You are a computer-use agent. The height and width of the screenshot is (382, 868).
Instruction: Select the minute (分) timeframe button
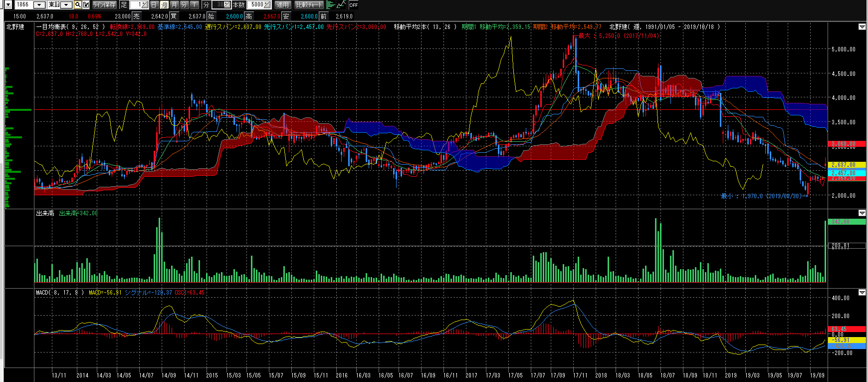point(184,5)
